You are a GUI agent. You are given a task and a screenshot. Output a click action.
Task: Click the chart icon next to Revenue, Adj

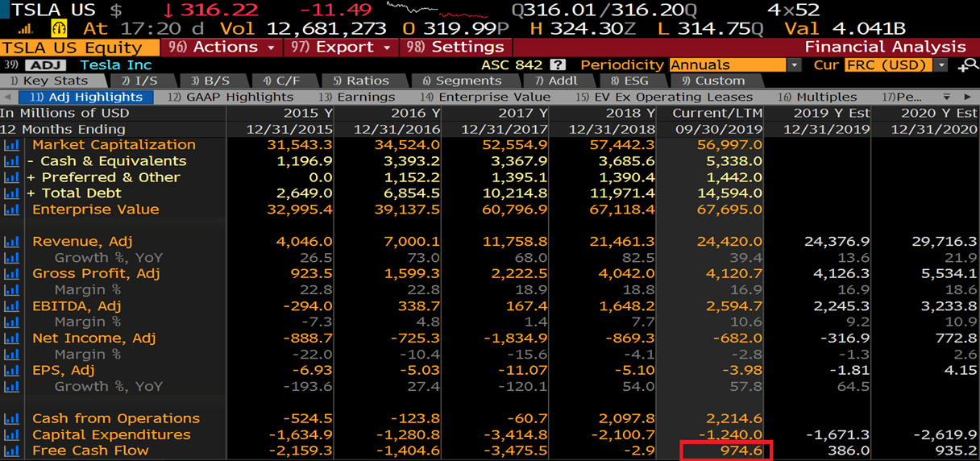pyautogui.click(x=11, y=242)
